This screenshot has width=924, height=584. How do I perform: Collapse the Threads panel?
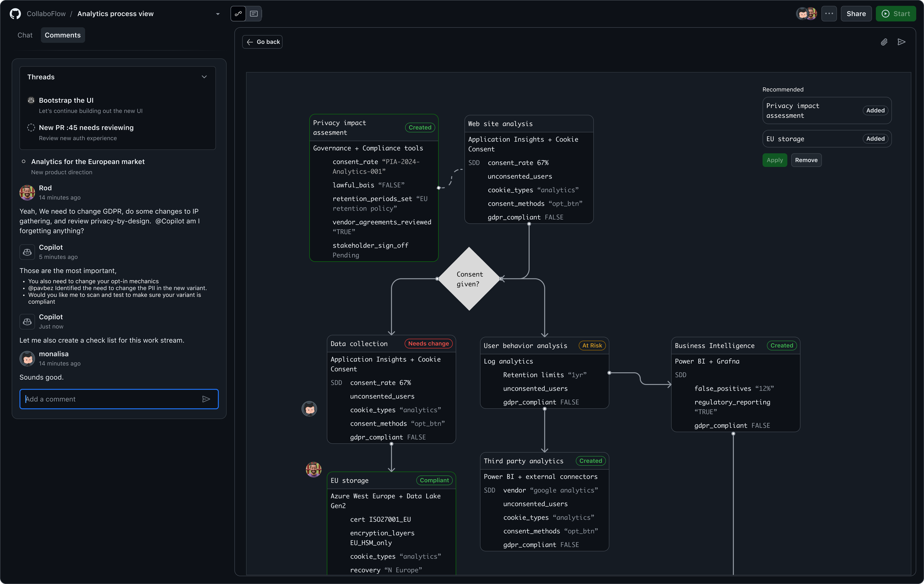click(204, 77)
